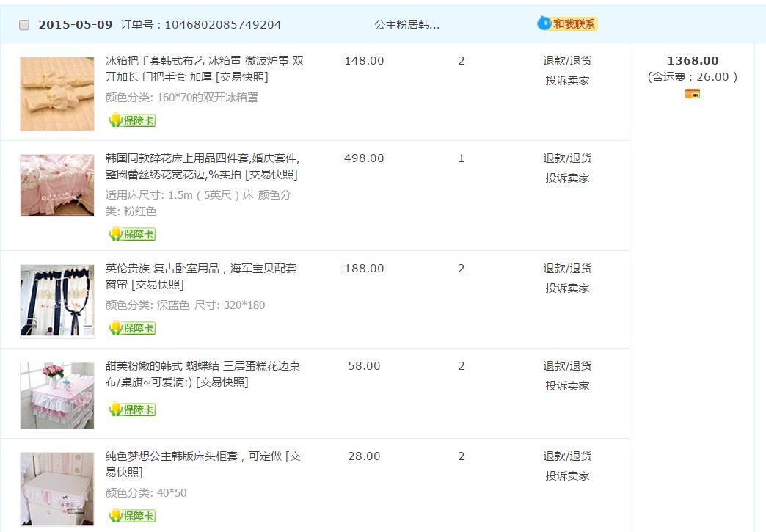Screen dimensions: 766x532
Task: Click 退款/退货 for bedside cabinet cover
Action: click(x=567, y=456)
